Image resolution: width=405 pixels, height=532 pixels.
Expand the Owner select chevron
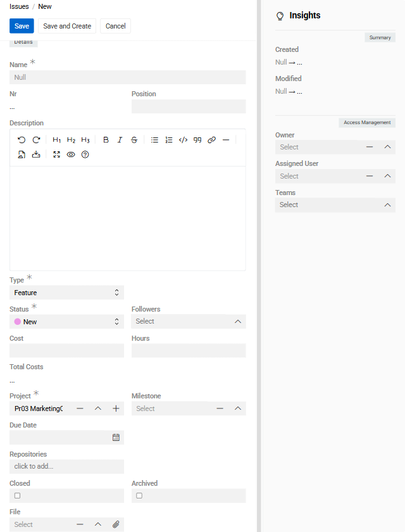pyautogui.click(x=388, y=147)
